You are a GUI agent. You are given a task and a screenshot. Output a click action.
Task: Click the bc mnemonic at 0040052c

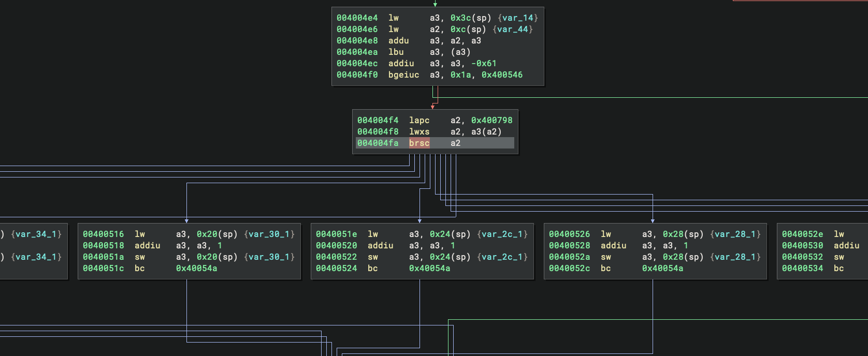(x=606, y=269)
